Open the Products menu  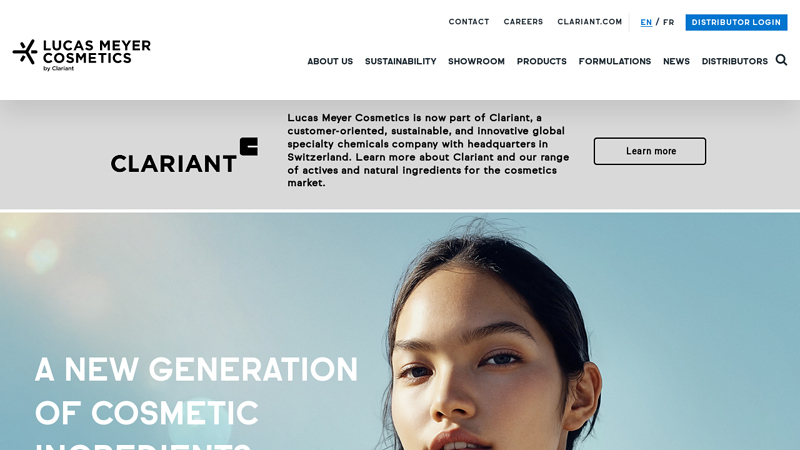(x=541, y=61)
